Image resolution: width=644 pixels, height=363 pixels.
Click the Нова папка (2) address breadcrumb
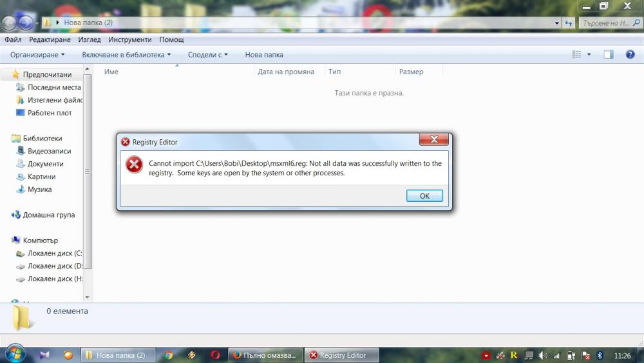pyautogui.click(x=88, y=23)
